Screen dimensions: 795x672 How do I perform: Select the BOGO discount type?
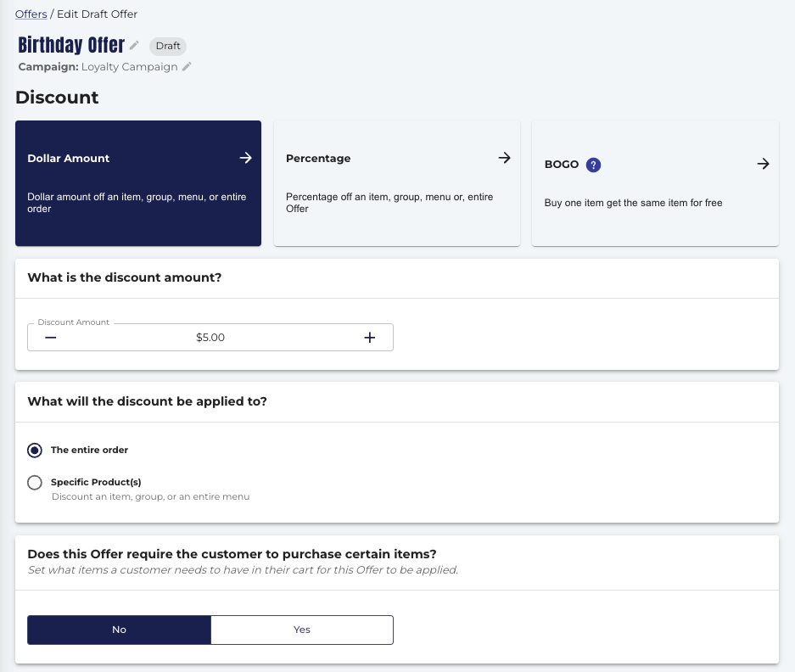(x=655, y=183)
